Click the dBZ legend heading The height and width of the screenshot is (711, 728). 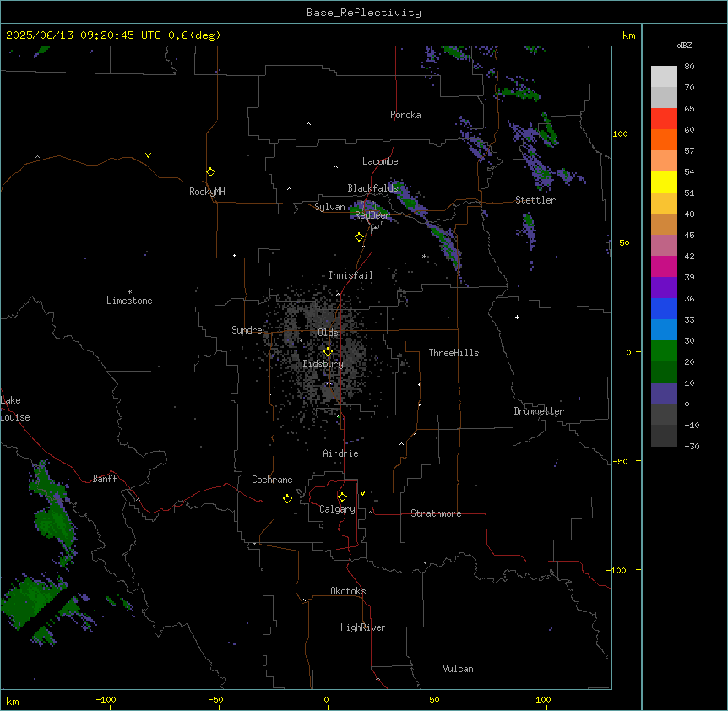tap(684, 46)
